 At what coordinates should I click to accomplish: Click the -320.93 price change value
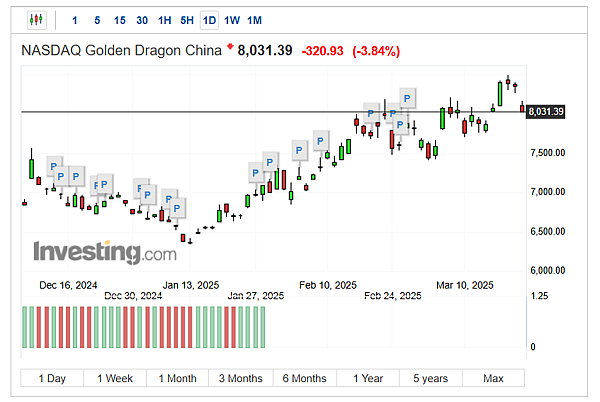pyautogui.click(x=323, y=51)
